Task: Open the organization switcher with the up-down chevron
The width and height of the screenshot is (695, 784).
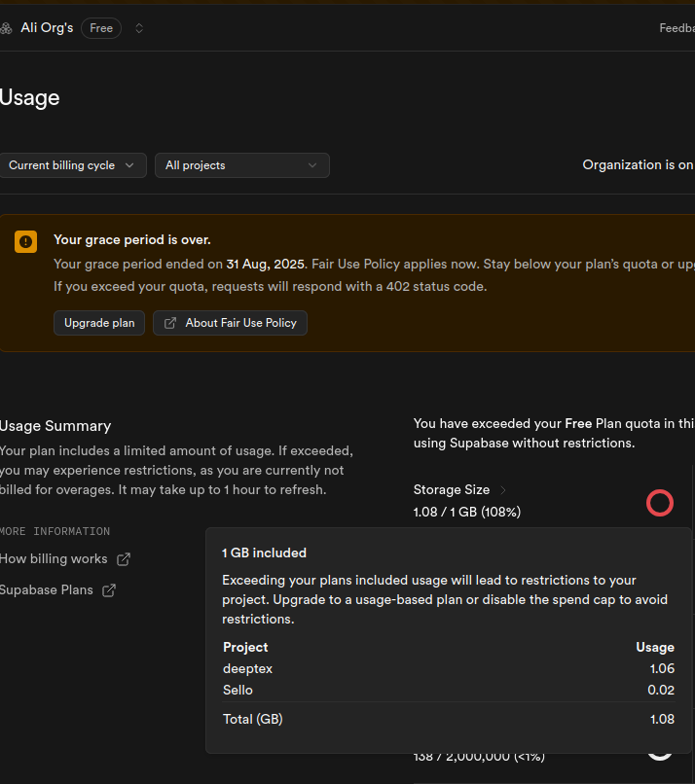Action: pyautogui.click(x=138, y=28)
